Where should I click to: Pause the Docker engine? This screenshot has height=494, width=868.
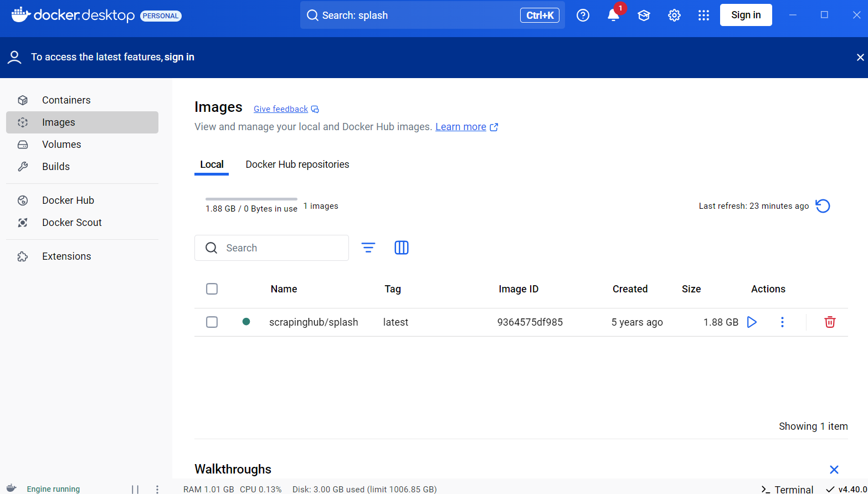(x=135, y=489)
